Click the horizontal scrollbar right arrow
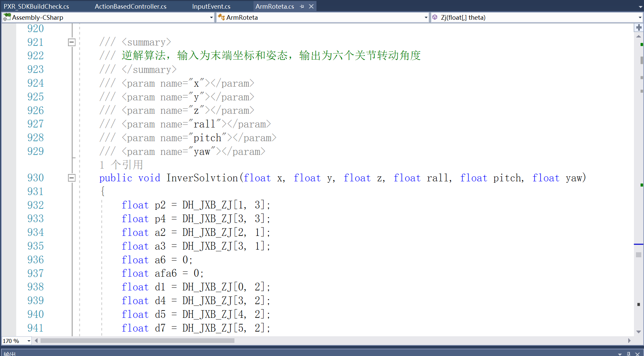 pos(629,341)
